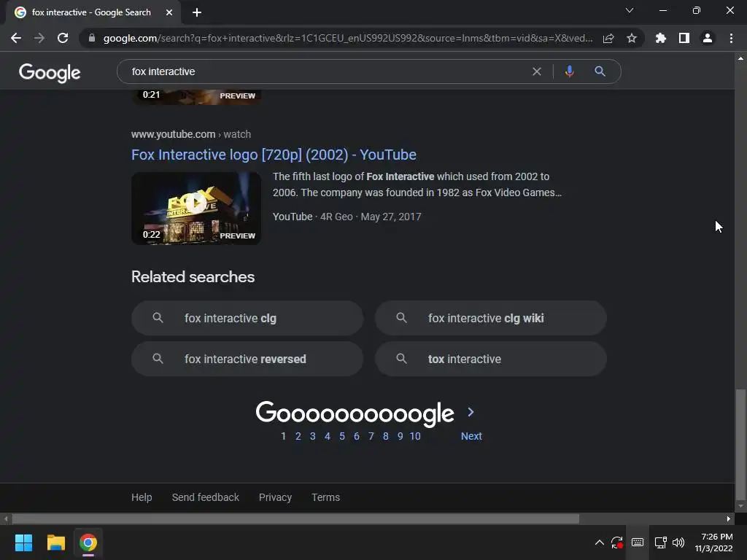Bookmark this page with the star
The image size is (747, 560).
[x=632, y=38]
